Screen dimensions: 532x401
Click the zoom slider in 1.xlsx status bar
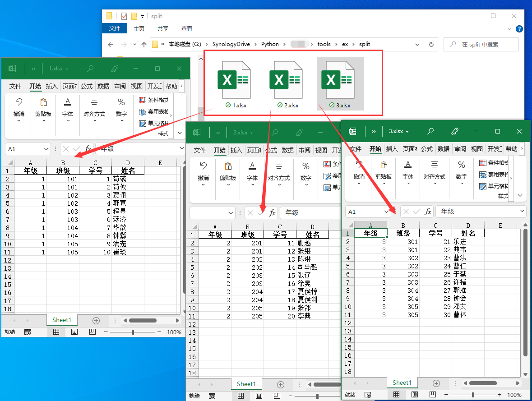pyautogui.click(x=133, y=332)
